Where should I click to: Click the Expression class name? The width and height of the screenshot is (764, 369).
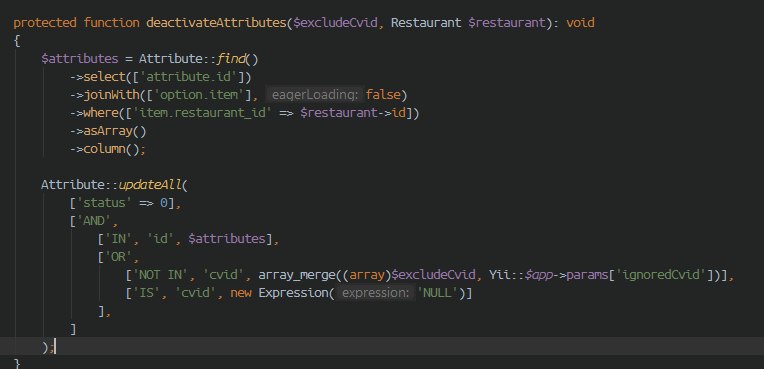293,293
